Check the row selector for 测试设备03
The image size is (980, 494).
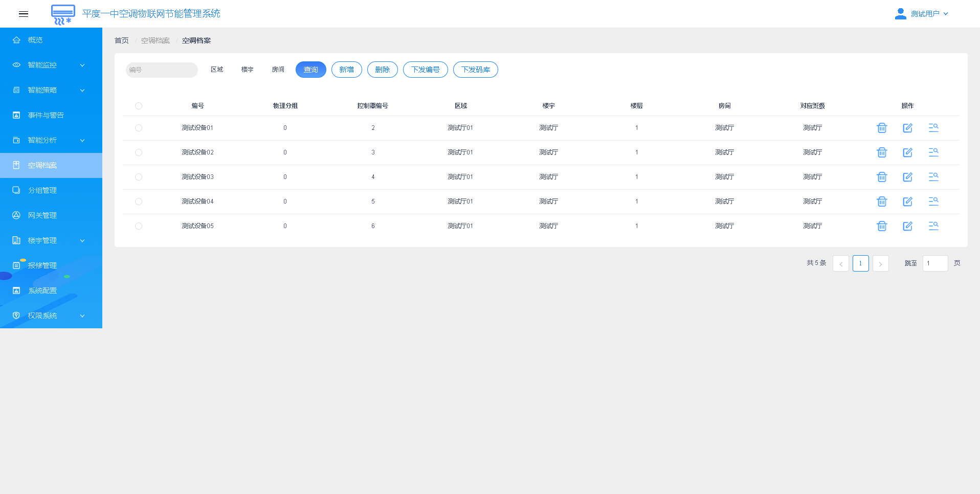tap(139, 177)
